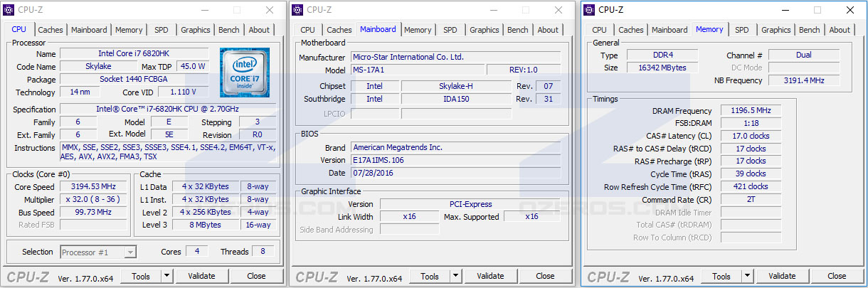Open the Processor #1 selection dropdown
Screen dimensions: 868x288
click(x=98, y=252)
